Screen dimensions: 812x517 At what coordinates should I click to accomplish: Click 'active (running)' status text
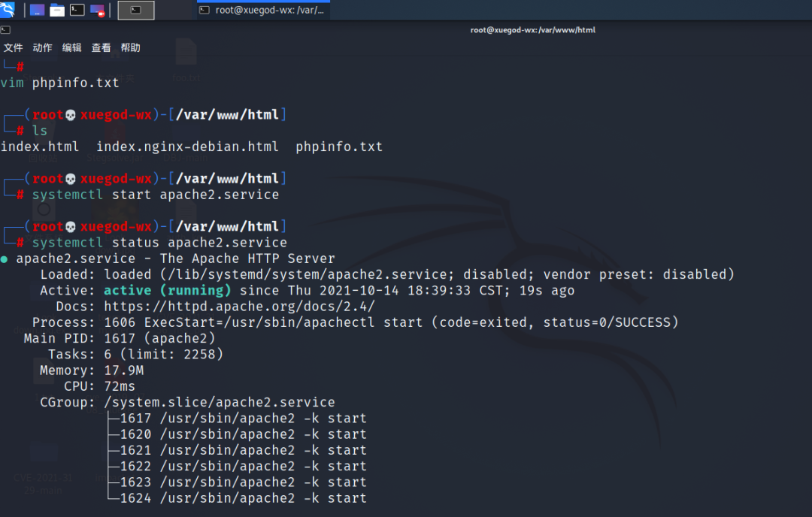pyautogui.click(x=167, y=290)
